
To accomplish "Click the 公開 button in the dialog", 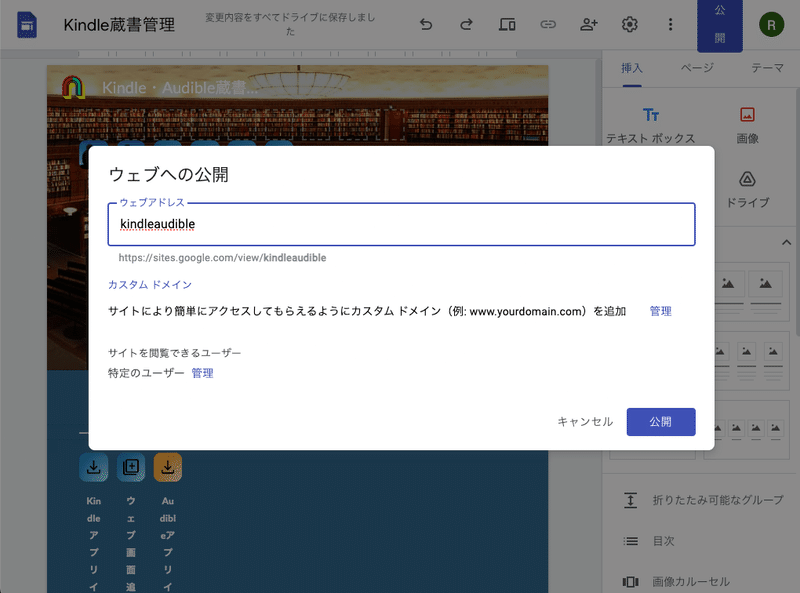I will (x=661, y=422).
